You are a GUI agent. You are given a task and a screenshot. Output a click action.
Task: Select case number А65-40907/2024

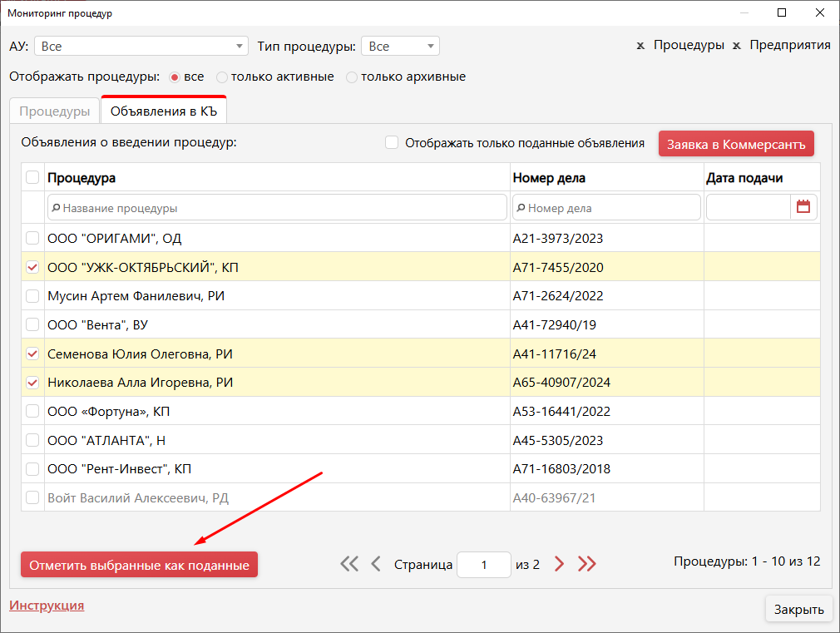tap(561, 383)
